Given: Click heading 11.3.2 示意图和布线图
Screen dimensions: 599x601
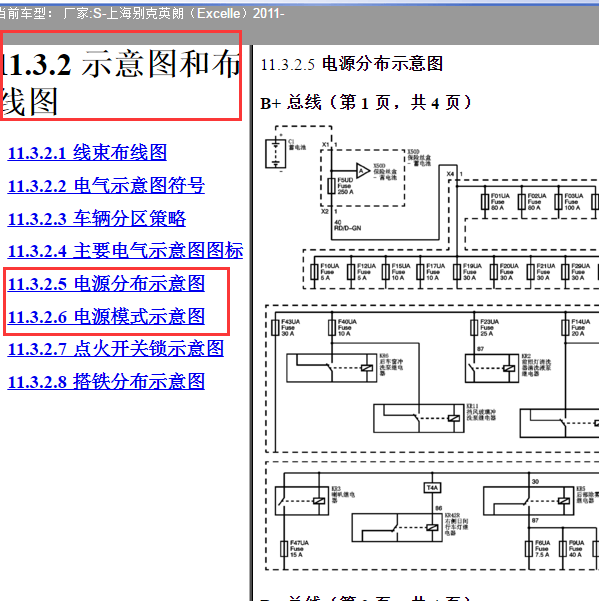Looking at the screenshot, I should 120,81.
